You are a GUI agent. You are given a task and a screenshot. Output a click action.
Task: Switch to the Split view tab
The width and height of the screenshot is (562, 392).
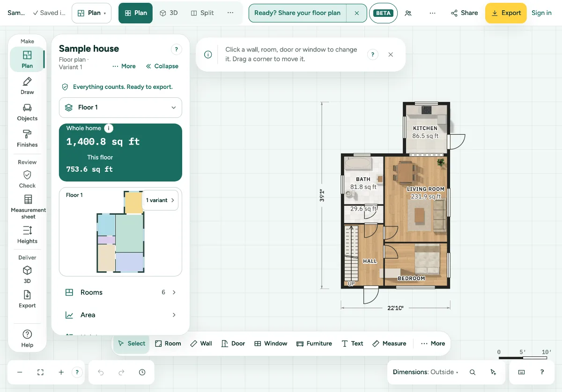202,13
